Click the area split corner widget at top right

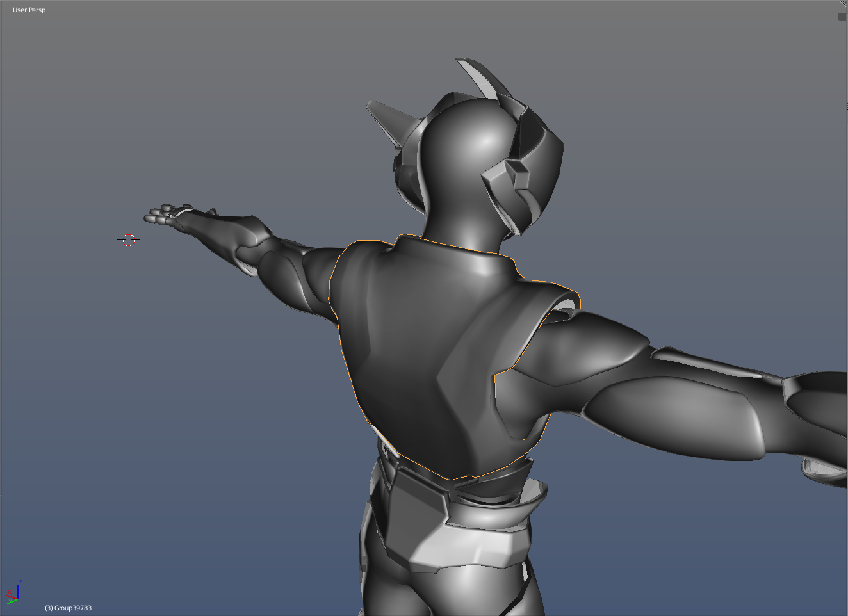[844, 3]
